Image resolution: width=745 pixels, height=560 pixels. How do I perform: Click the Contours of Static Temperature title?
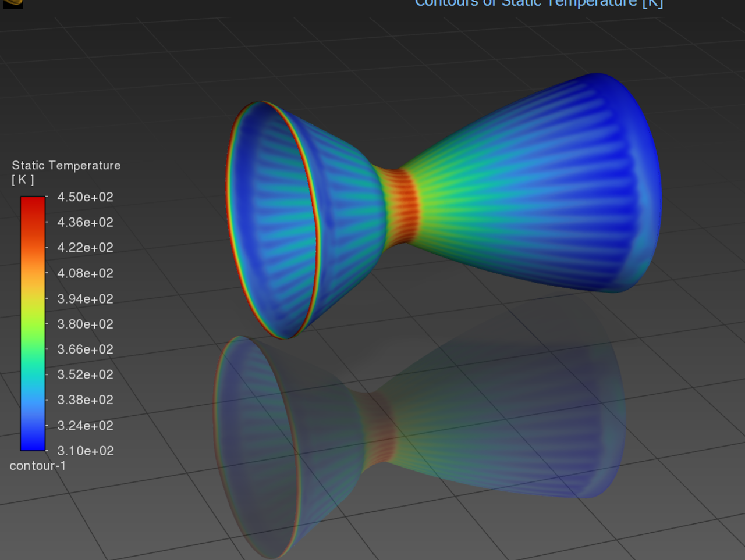tap(539, 3)
